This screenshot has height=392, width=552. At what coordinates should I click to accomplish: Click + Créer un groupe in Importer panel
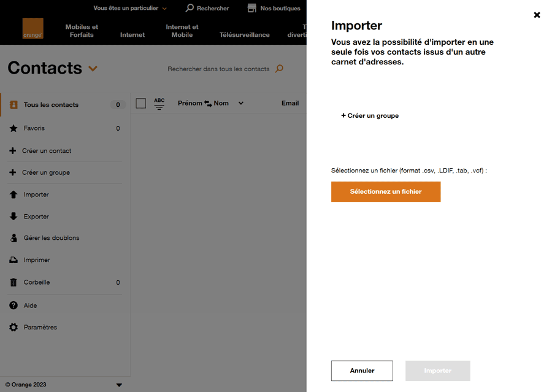(370, 115)
